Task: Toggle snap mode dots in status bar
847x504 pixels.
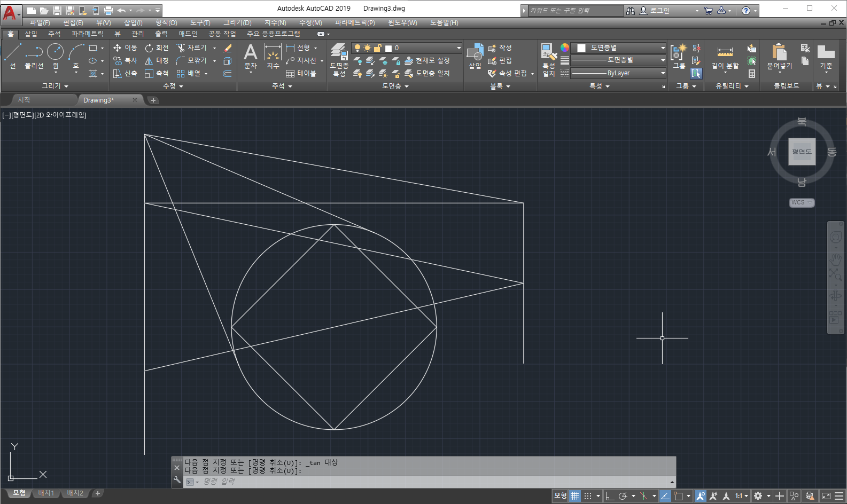Action: pos(588,496)
